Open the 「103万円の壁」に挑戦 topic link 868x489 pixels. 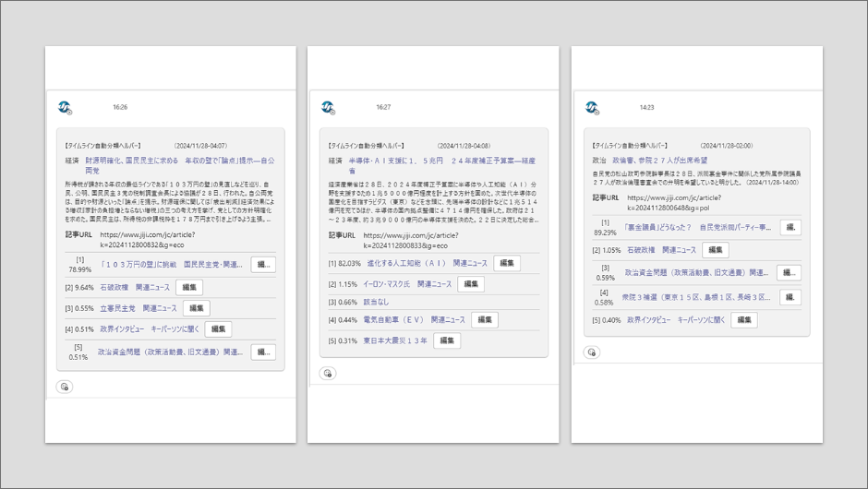[x=171, y=265]
